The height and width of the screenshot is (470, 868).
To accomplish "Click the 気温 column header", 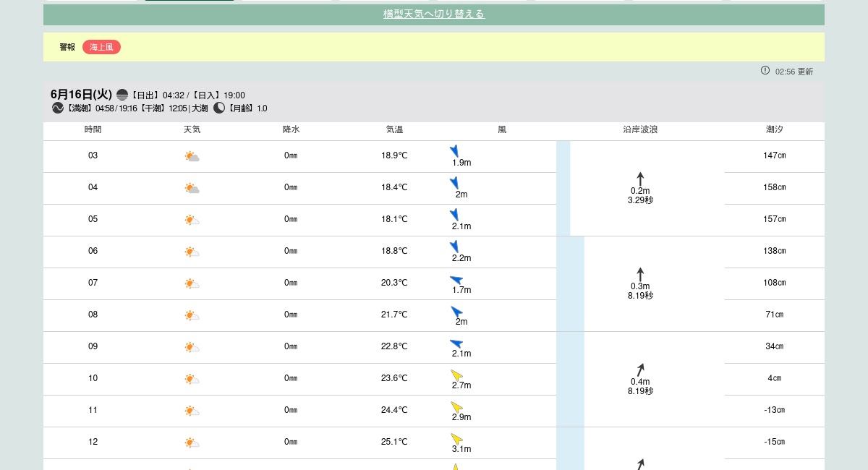I will click(394, 130).
